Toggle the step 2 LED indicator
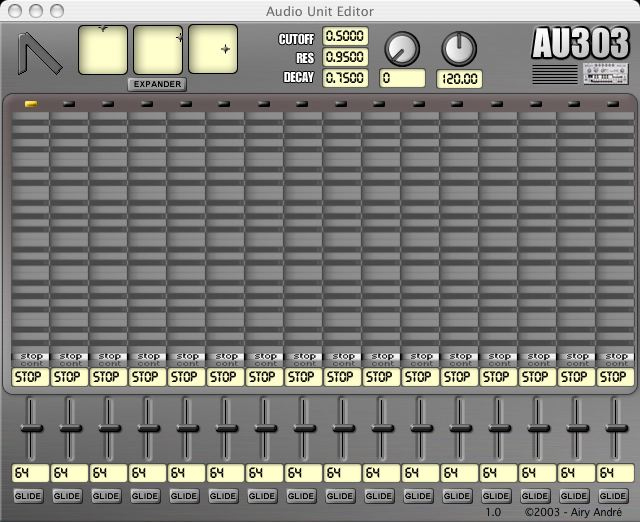The image size is (640, 522). pyautogui.click(x=69, y=104)
